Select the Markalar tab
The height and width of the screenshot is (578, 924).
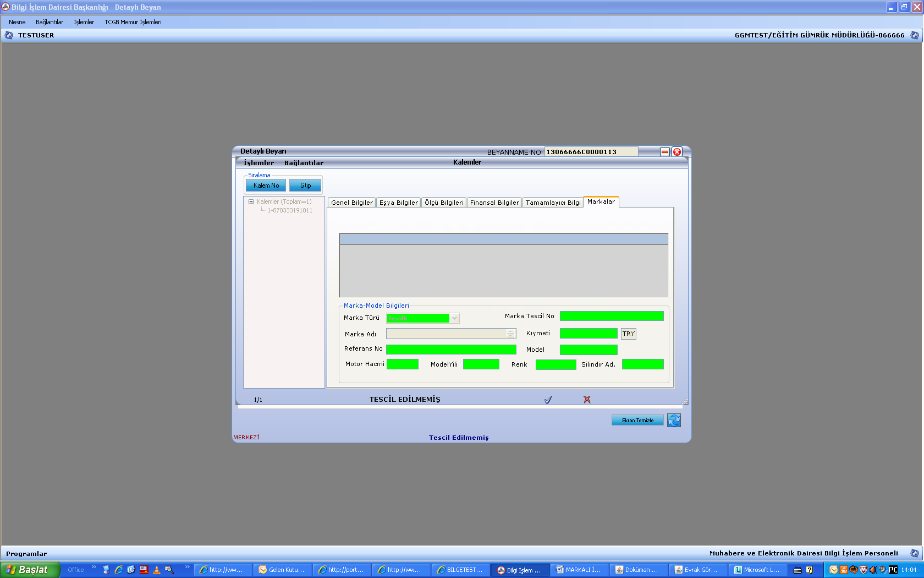tap(601, 201)
